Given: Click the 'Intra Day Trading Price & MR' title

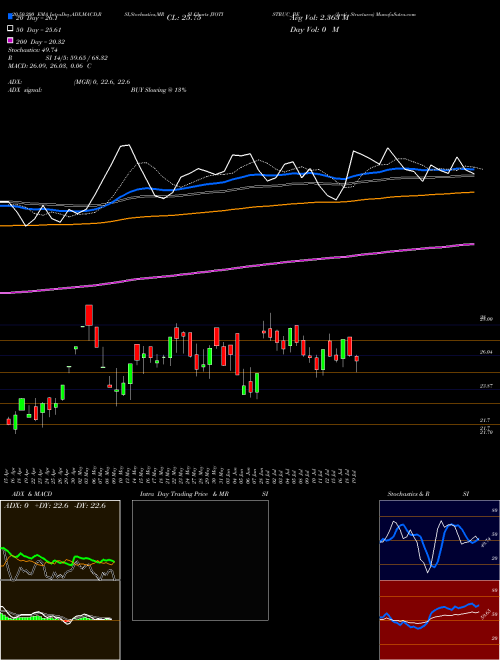Looking at the screenshot, I should click(x=184, y=494).
